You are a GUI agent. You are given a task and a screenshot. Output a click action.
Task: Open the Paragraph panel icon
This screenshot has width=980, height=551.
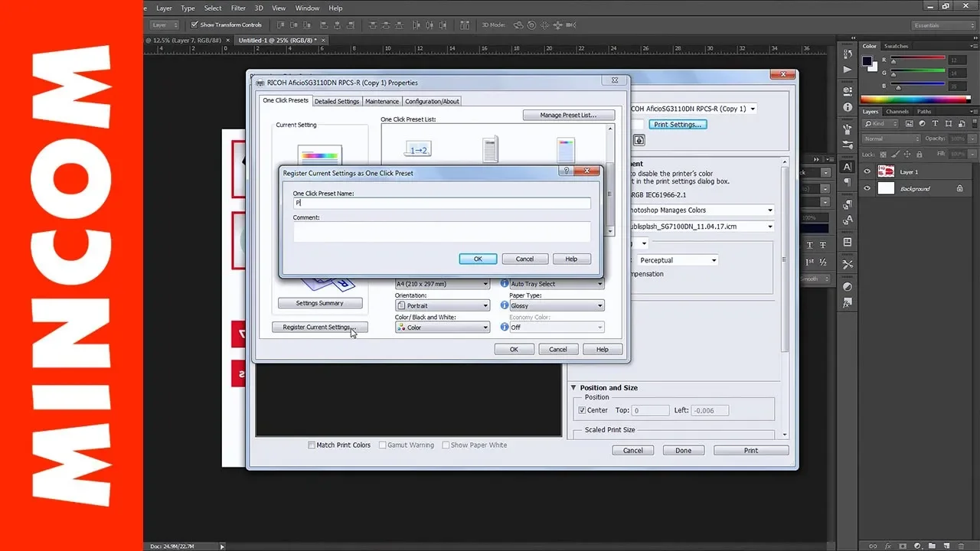click(848, 183)
